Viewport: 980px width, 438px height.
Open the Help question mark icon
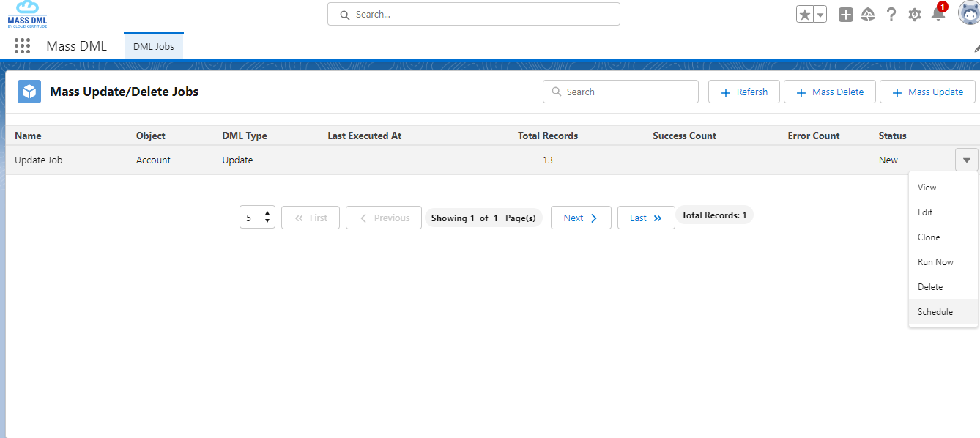coord(891,15)
